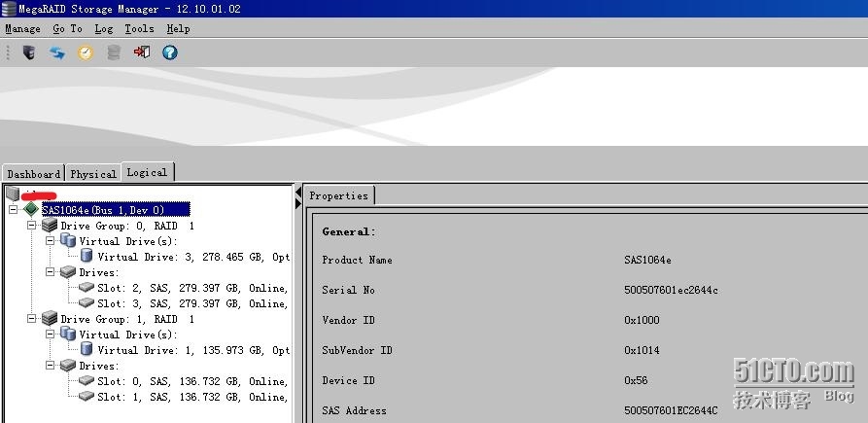The height and width of the screenshot is (423, 868).
Task: Click Drives folder icon under Drive Group 1
Action: pyautogui.click(x=68, y=365)
